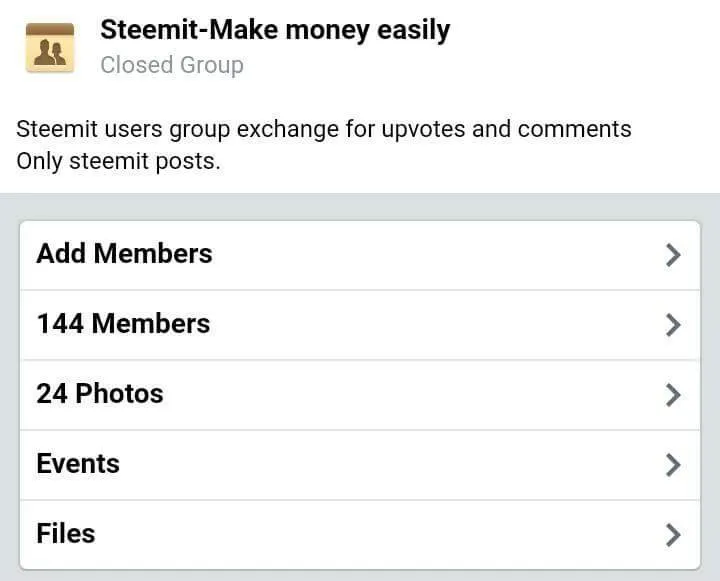
Task: Open the Steemit-Make money easily title
Action: pos(275,30)
